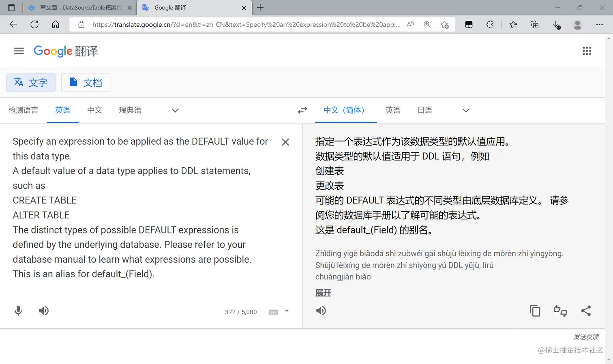Listen to the source English text
This screenshot has width=613, height=364.
click(x=44, y=311)
